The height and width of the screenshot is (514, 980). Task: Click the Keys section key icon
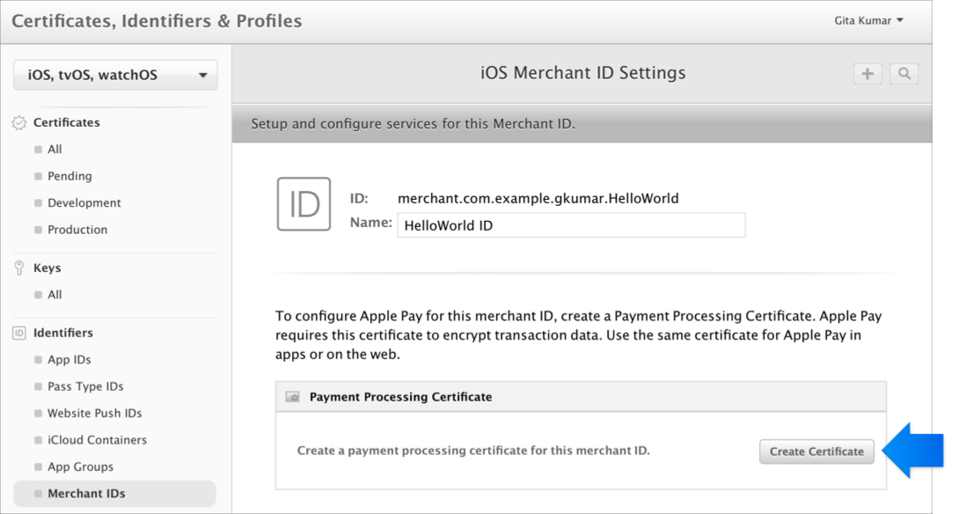[x=19, y=268]
